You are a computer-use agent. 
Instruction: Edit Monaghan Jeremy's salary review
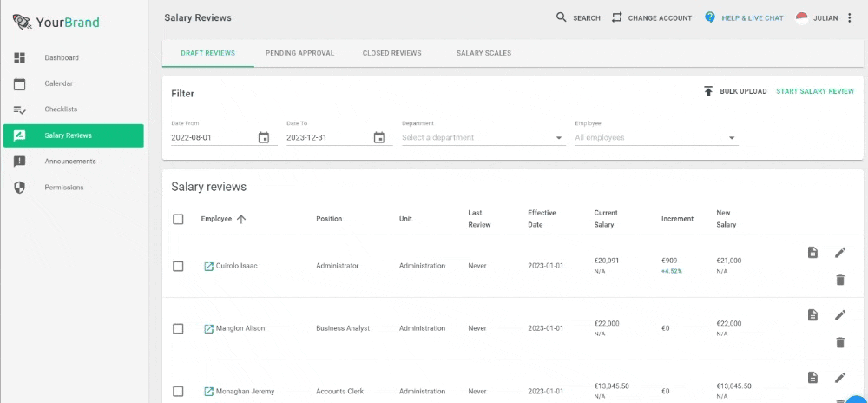(840, 378)
